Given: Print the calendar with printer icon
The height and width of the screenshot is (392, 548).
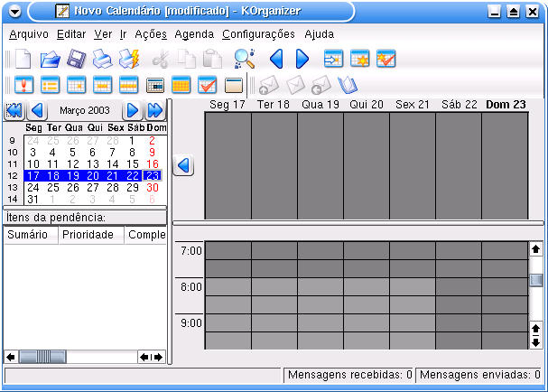Looking at the screenshot, I should tap(102, 59).
